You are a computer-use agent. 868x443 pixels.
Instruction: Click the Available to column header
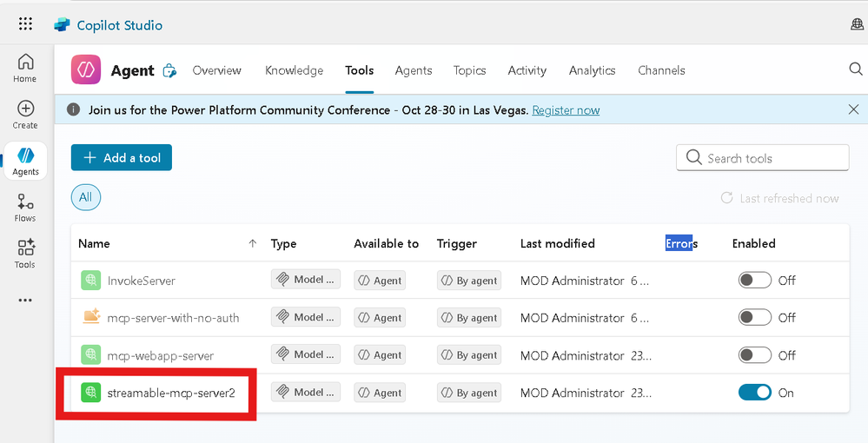coord(387,243)
